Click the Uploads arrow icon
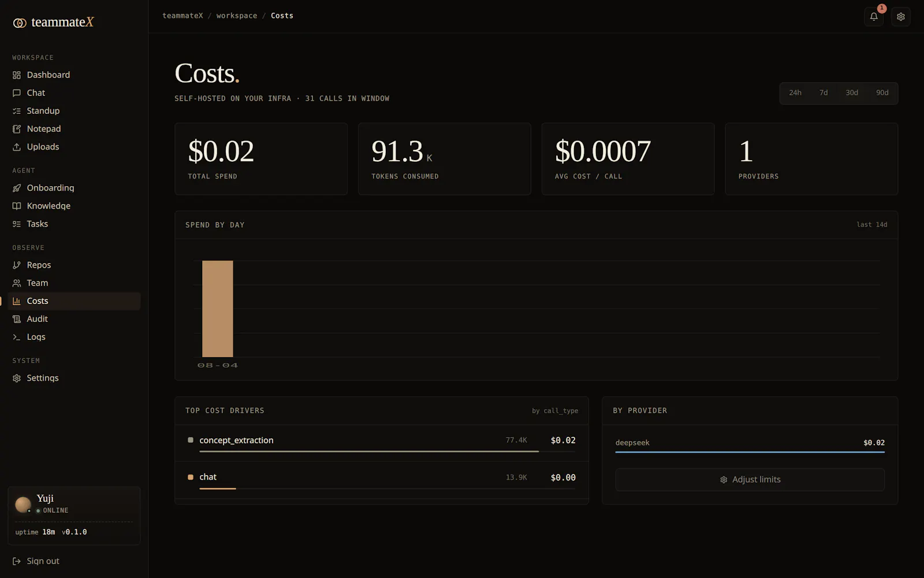 pos(17,147)
